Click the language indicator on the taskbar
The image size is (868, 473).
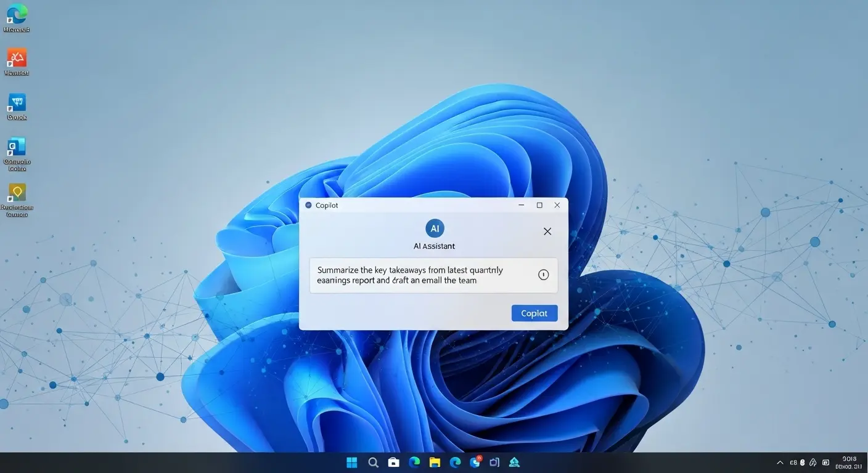click(793, 462)
